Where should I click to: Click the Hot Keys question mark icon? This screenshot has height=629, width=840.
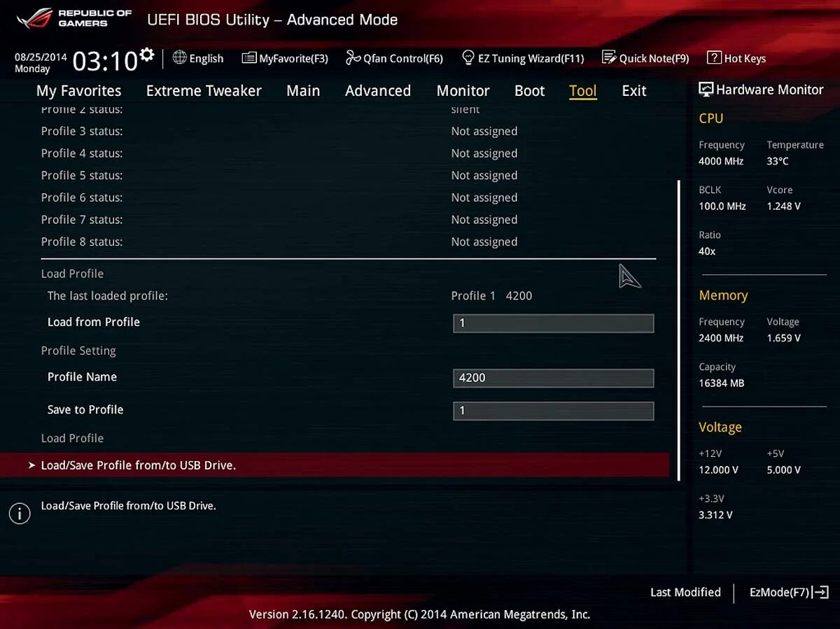(x=714, y=57)
